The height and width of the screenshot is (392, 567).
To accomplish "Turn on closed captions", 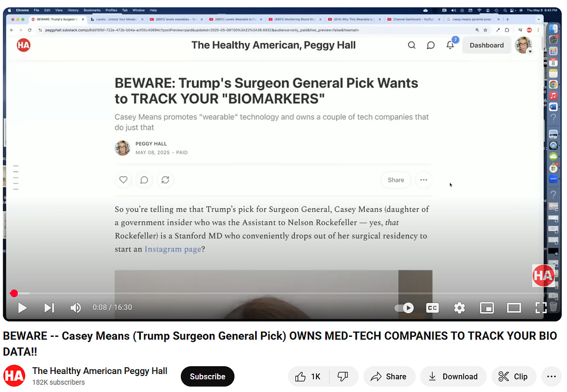I will [x=432, y=308].
